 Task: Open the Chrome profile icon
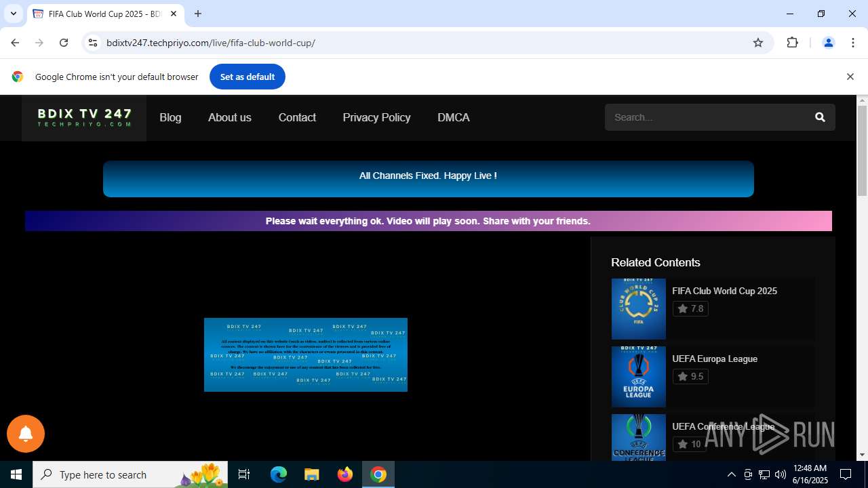pyautogui.click(x=828, y=43)
